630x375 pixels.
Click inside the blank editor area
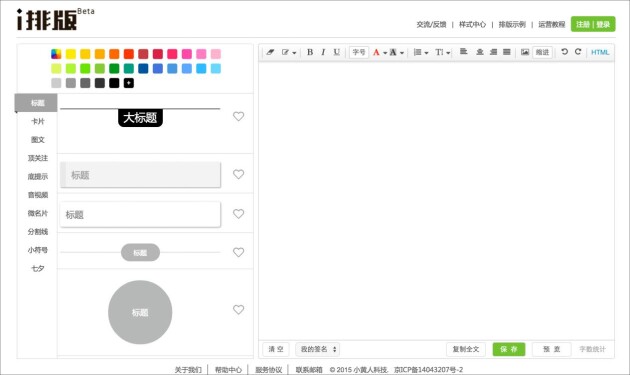click(x=436, y=201)
